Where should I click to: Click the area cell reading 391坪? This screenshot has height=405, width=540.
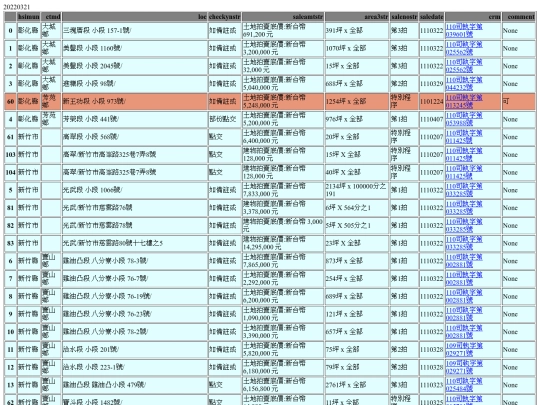tap(357, 30)
